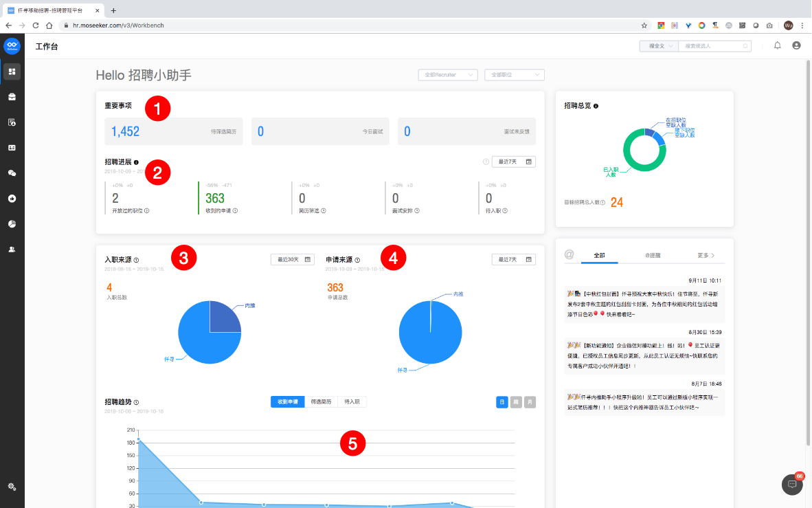
Task: Open the pie chart reports sidebar icon
Action: 12,224
